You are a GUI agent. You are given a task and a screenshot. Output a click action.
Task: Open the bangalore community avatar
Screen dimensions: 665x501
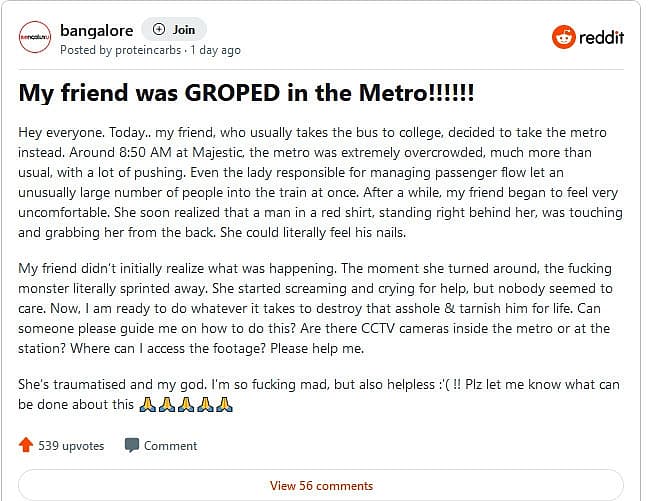click(x=34, y=37)
